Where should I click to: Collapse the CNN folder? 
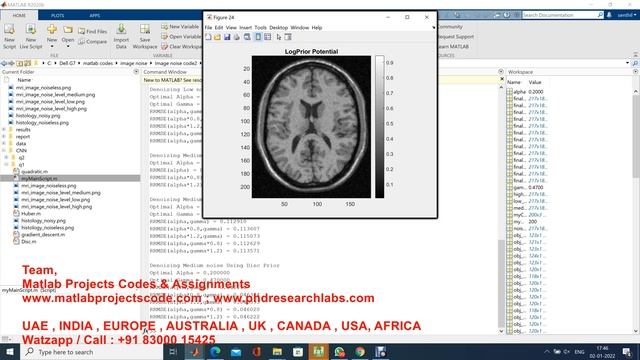4,151
